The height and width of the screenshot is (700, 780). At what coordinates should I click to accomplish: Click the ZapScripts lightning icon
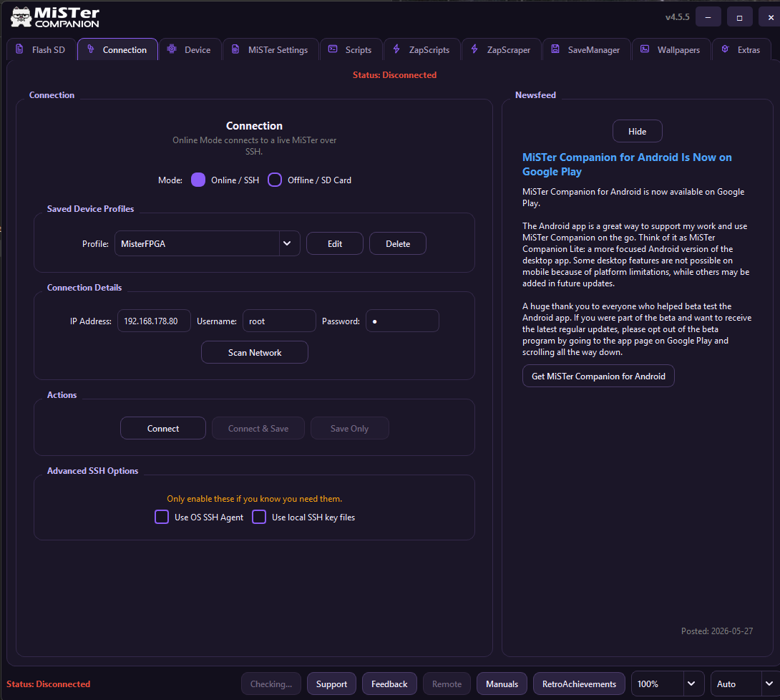(x=396, y=49)
